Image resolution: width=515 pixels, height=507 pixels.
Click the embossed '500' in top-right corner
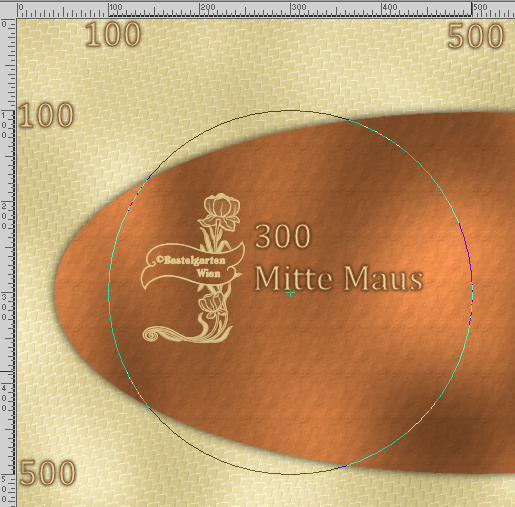point(475,36)
